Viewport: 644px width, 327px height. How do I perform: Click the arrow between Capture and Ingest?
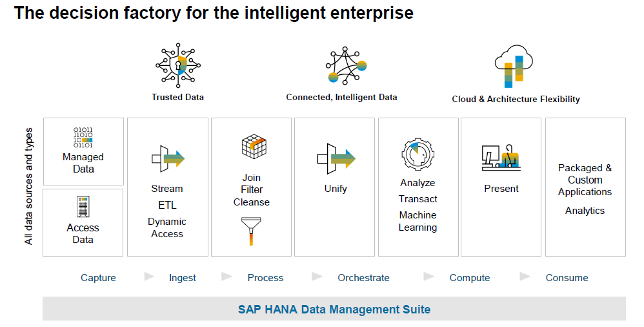tap(149, 277)
